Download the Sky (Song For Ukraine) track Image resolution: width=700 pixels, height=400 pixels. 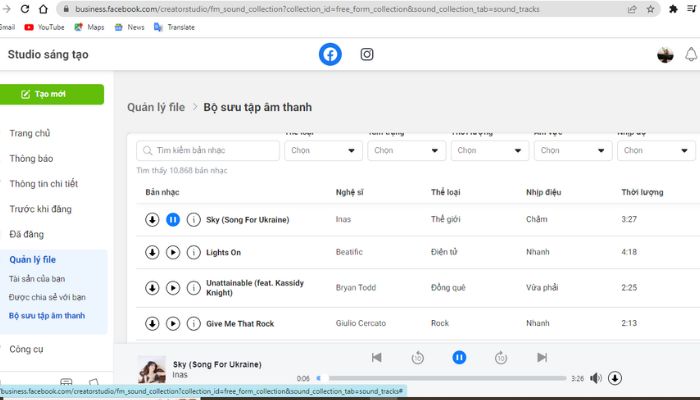(152, 220)
